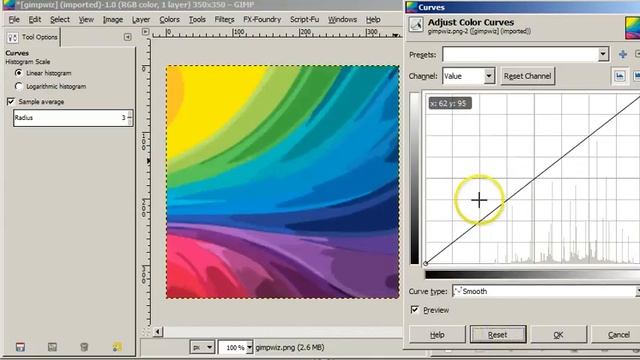Click the Tool Options tab icon
Viewport: 640px width, 360px height.
tap(13, 38)
